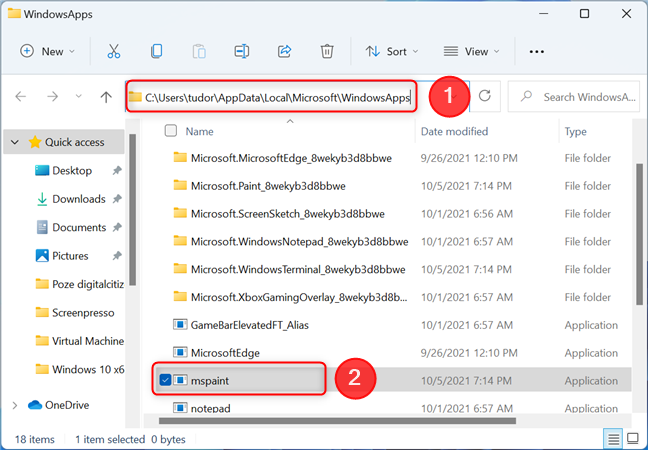The image size is (648, 450).
Task: Refresh the folder view
Action: click(484, 96)
